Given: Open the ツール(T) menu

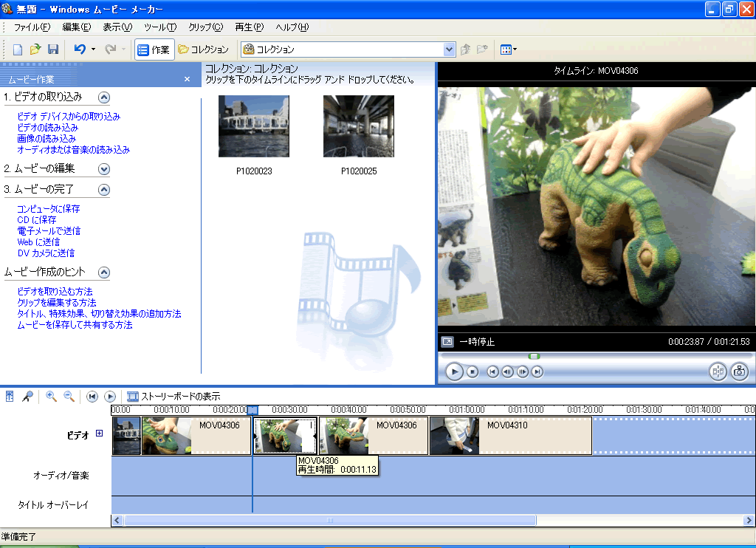Looking at the screenshot, I should coord(160,27).
